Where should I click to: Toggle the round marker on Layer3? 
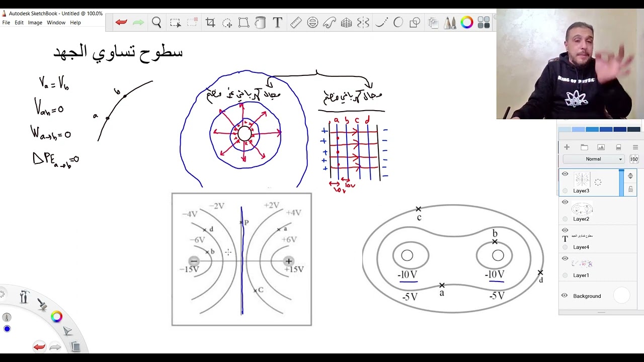[x=565, y=191]
